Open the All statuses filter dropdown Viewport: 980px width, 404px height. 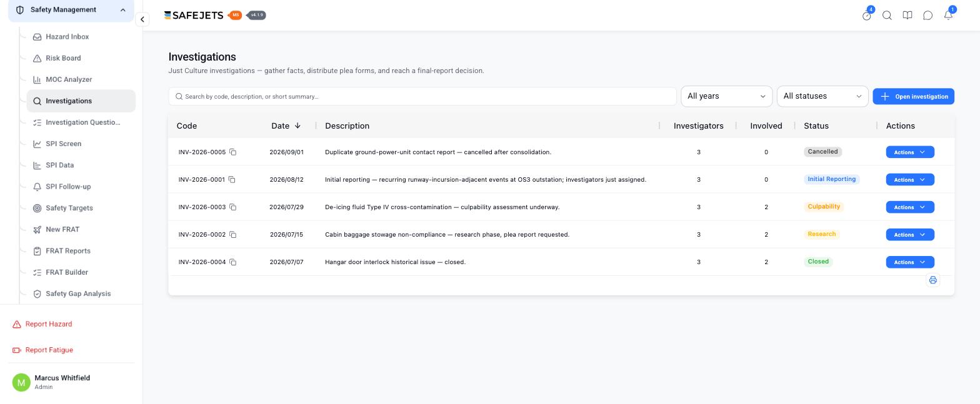[x=822, y=96]
